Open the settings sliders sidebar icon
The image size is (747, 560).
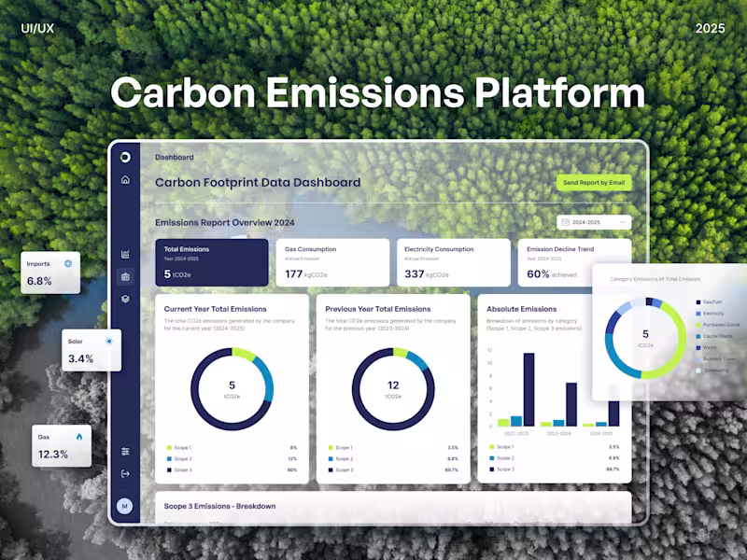(x=125, y=452)
